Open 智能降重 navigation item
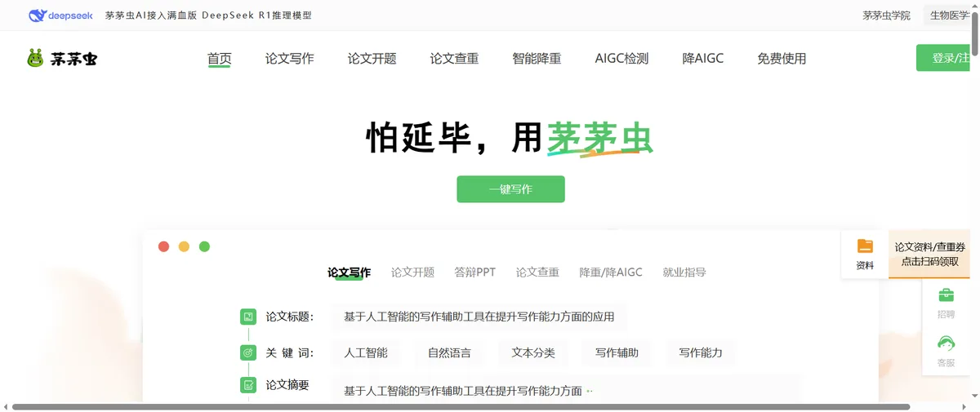980x412 pixels. click(537, 59)
